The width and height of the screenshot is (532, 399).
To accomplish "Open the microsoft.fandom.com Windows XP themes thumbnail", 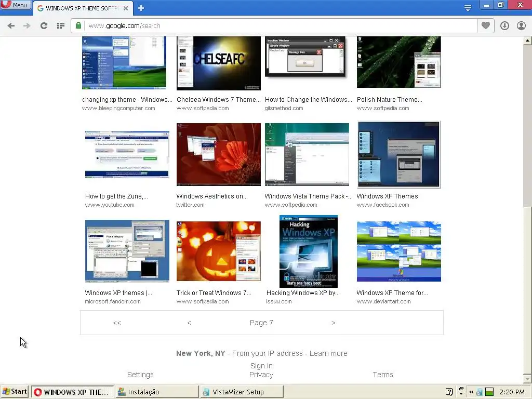I will [127, 251].
